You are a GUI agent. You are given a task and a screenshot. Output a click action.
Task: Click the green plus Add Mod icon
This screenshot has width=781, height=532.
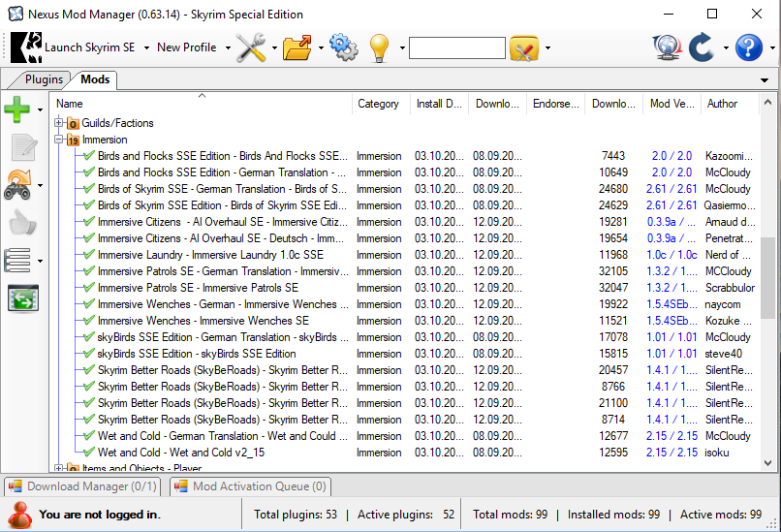point(17,110)
